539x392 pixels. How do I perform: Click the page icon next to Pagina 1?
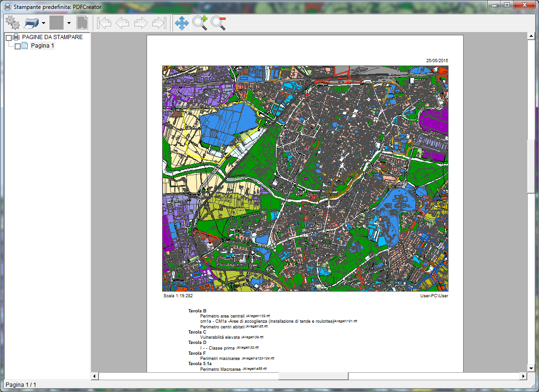(x=25, y=45)
